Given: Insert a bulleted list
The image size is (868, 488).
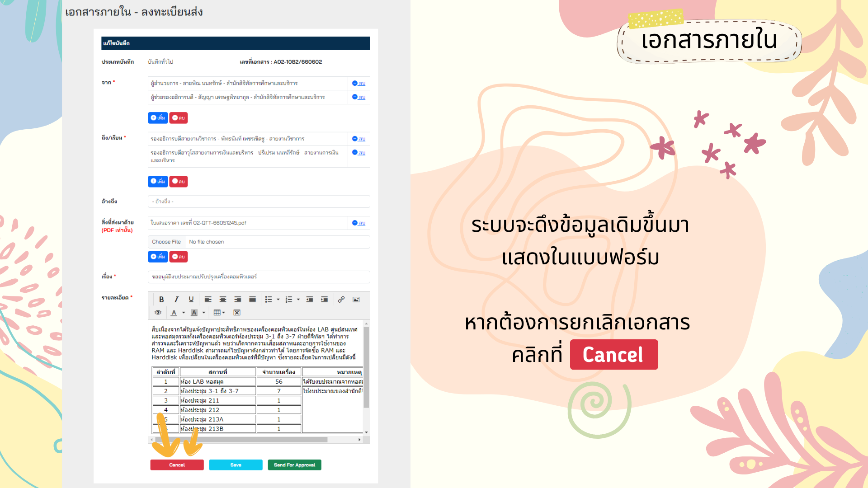Looking at the screenshot, I should 269,300.
